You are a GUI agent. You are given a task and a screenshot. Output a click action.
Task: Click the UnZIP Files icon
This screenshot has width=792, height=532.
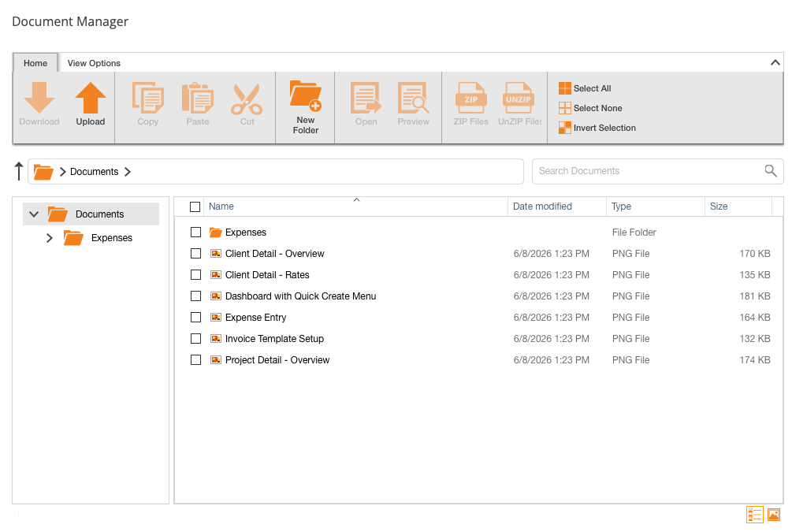point(519,98)
